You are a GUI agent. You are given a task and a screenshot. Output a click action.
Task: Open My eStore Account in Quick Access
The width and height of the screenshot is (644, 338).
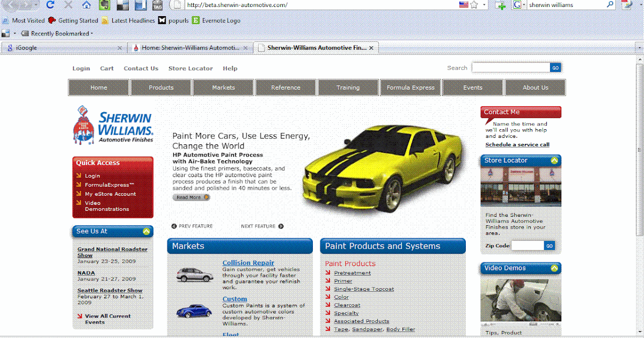click(110, 194)
